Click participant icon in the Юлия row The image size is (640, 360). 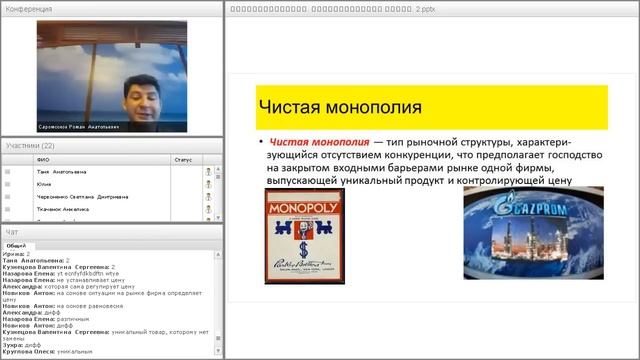208,184
